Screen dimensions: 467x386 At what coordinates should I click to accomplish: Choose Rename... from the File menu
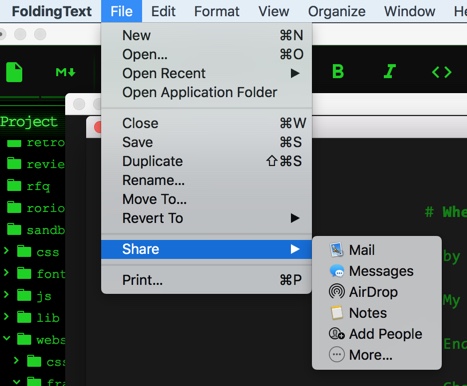tap(206, 180)
